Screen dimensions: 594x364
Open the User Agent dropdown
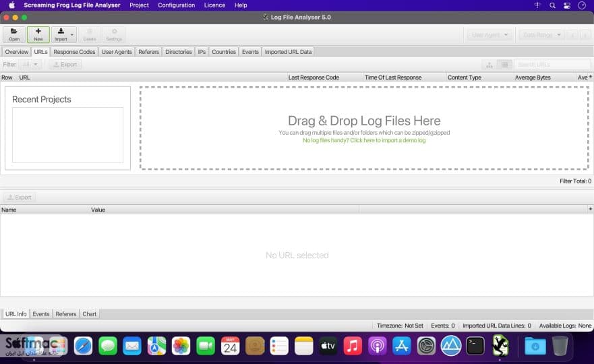point(489,35)
